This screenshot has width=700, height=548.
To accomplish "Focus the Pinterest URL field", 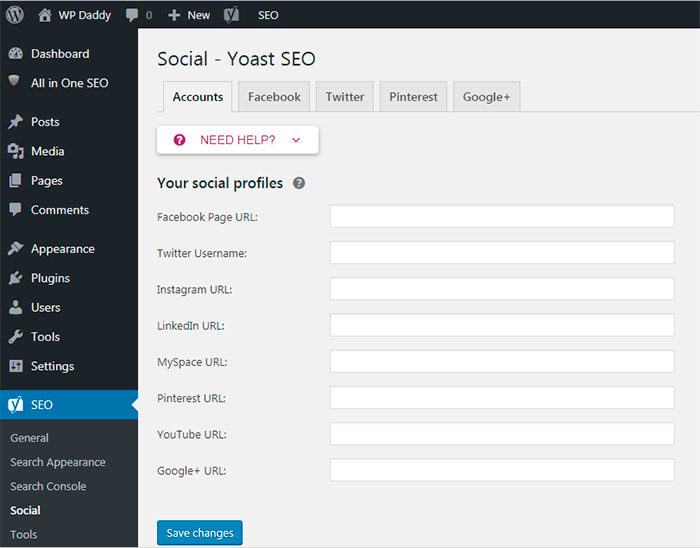I will click(502, 397).
